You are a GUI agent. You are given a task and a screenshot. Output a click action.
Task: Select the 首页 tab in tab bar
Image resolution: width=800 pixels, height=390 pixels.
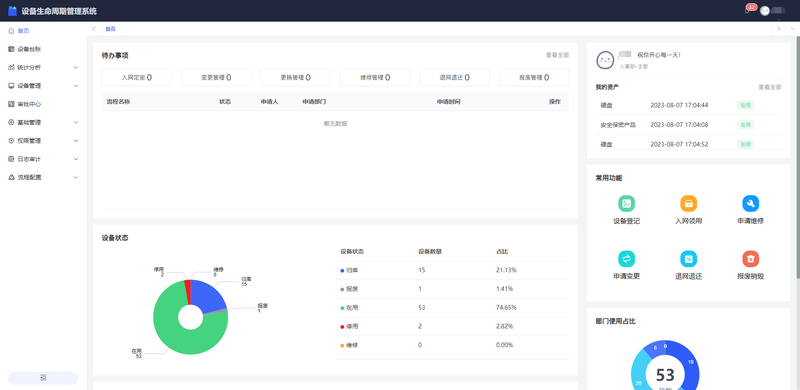pyautogui.click(x=111, y=29)
